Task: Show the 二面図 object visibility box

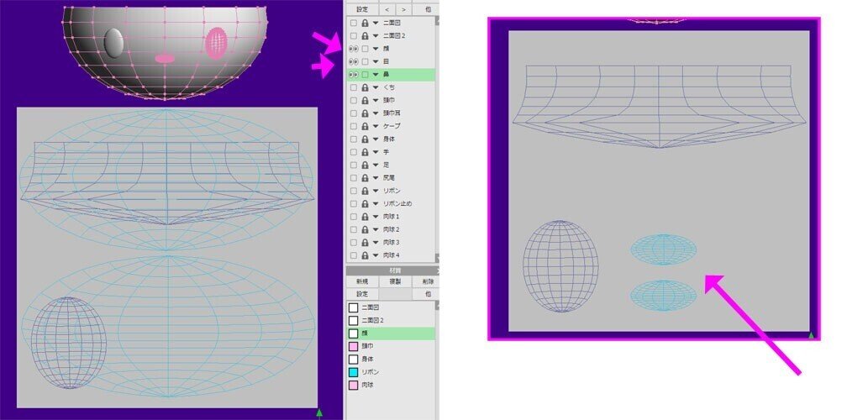Action: (x=353, y=23)
